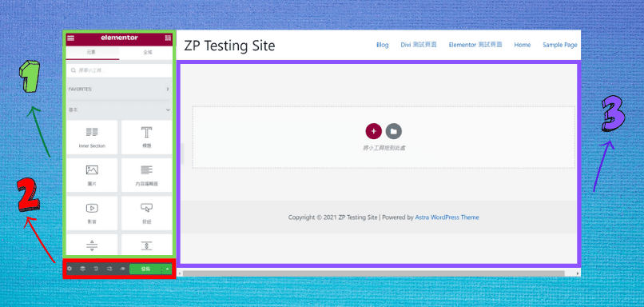Select the Image (圖片) widget

92,174
